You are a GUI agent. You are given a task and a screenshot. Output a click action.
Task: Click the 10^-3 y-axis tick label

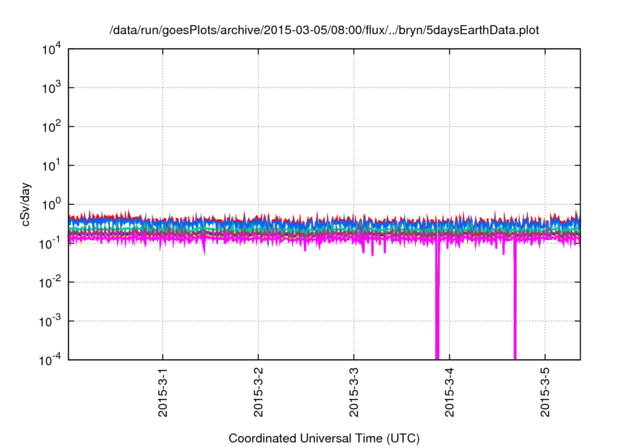click(x=50, y=321)
